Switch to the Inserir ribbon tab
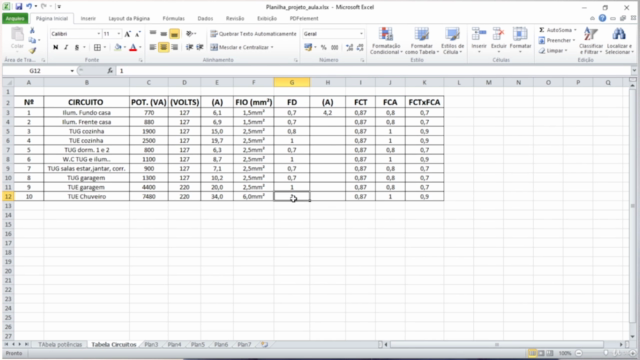The height and width of the screenshot is (360, 640). tap(88, 18)
